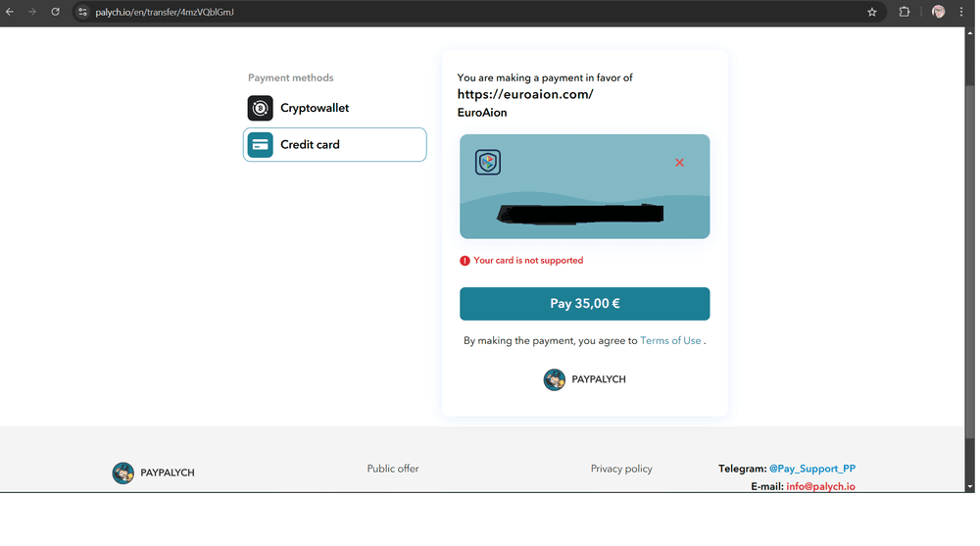Remove the saved card with red X
980x546 pixels.
click(679, 163)
